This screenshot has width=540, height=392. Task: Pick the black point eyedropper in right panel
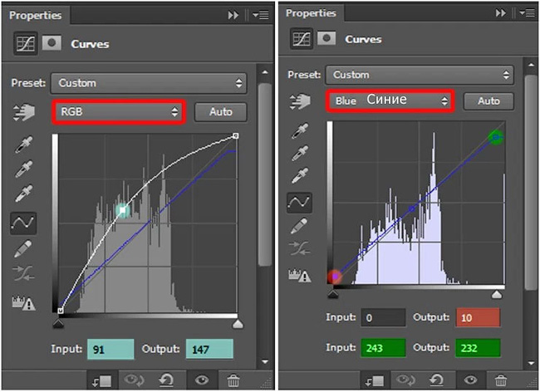300,130
